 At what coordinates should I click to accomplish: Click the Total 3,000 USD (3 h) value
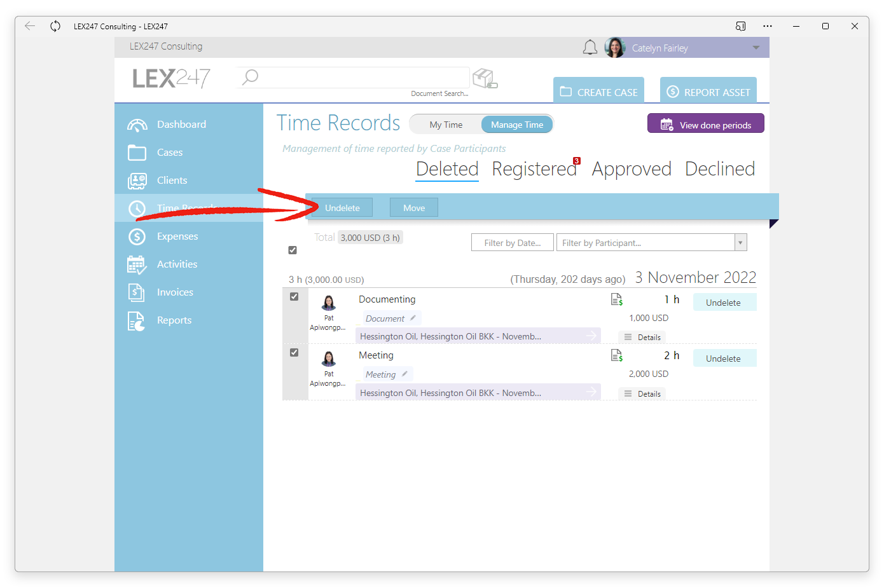tap(370, 238)
